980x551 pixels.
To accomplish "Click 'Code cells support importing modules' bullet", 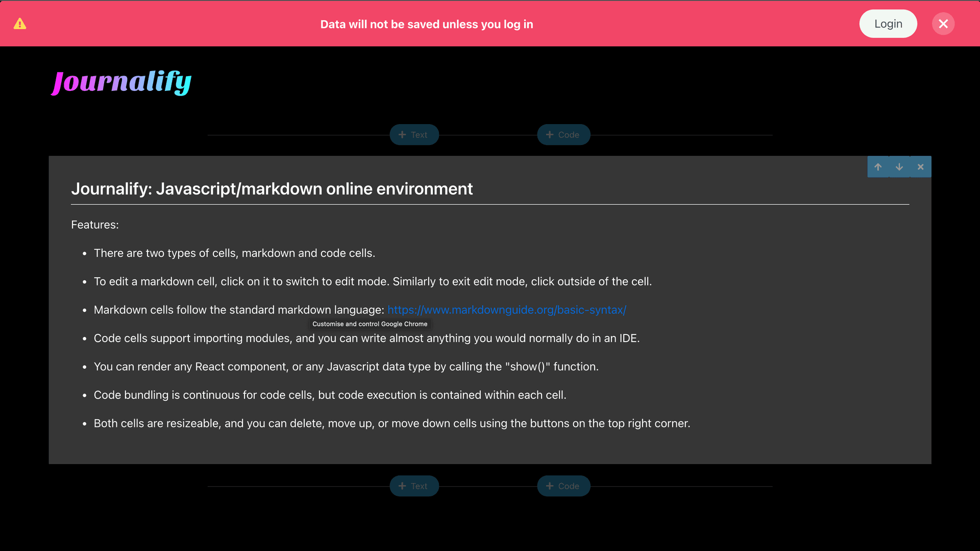I will coord(366,339).
